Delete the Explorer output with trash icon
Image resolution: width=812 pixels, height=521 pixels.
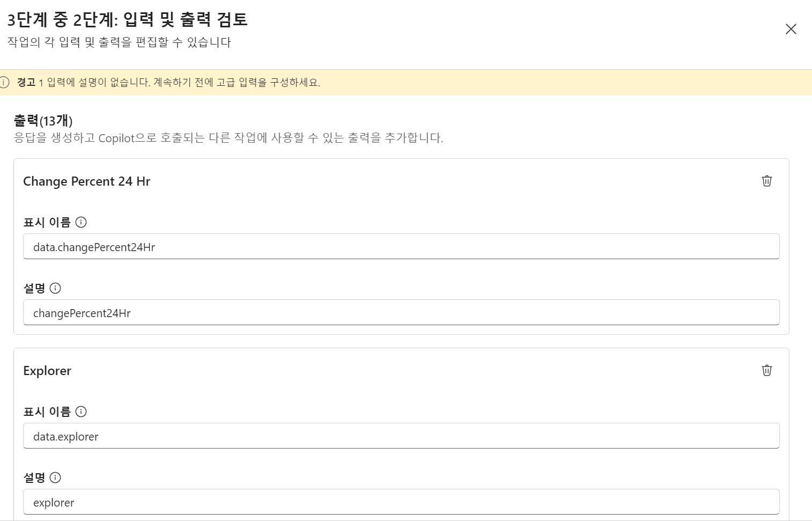click(x=766, y=370)
